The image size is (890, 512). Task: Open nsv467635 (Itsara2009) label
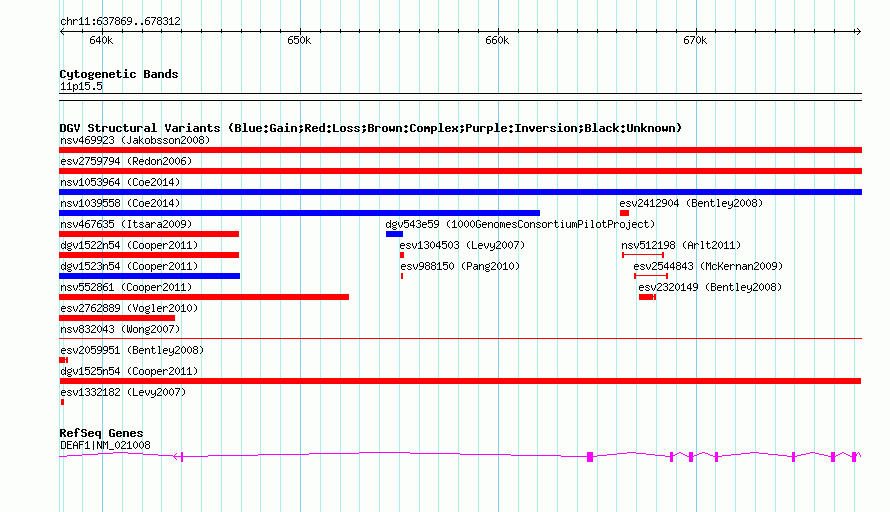coord(126,224)
